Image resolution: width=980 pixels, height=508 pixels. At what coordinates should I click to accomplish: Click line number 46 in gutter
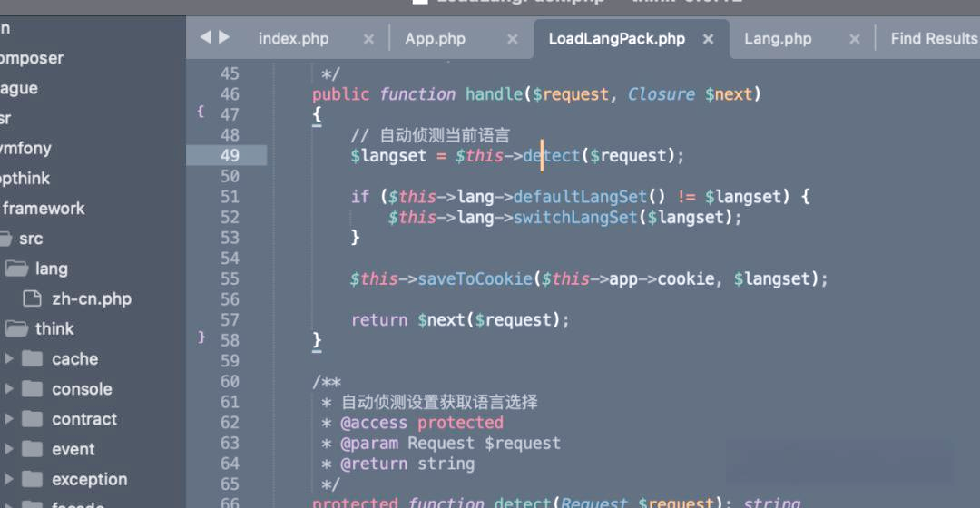(230, 94)
